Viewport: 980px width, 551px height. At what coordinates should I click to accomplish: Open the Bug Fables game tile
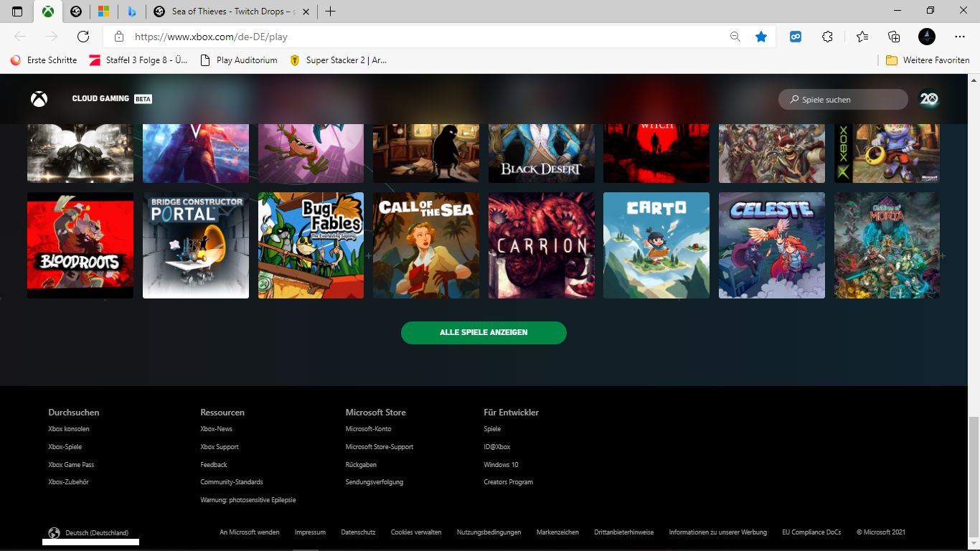click(x=311, y=245)
